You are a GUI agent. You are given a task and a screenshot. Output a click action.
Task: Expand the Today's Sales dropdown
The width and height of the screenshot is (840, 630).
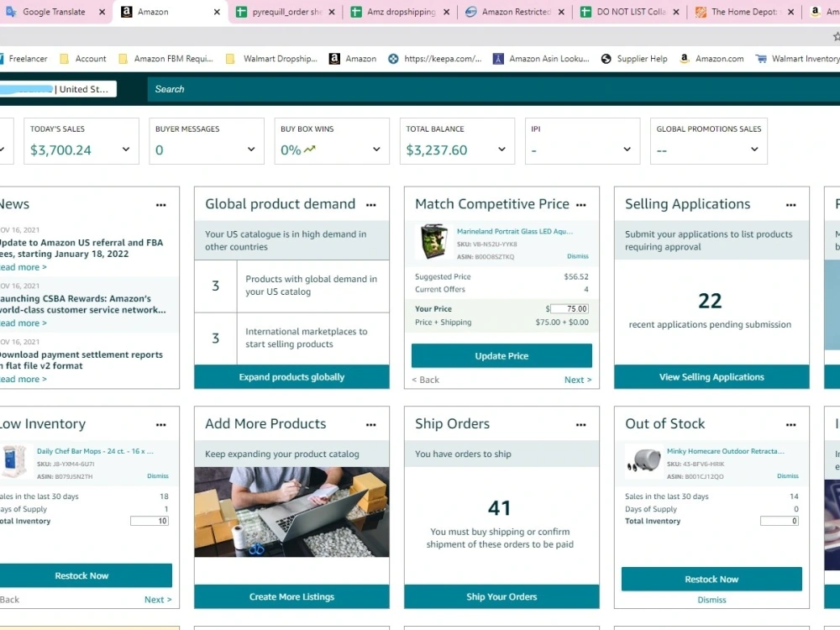pyautogui.click(x=126, y=150)
